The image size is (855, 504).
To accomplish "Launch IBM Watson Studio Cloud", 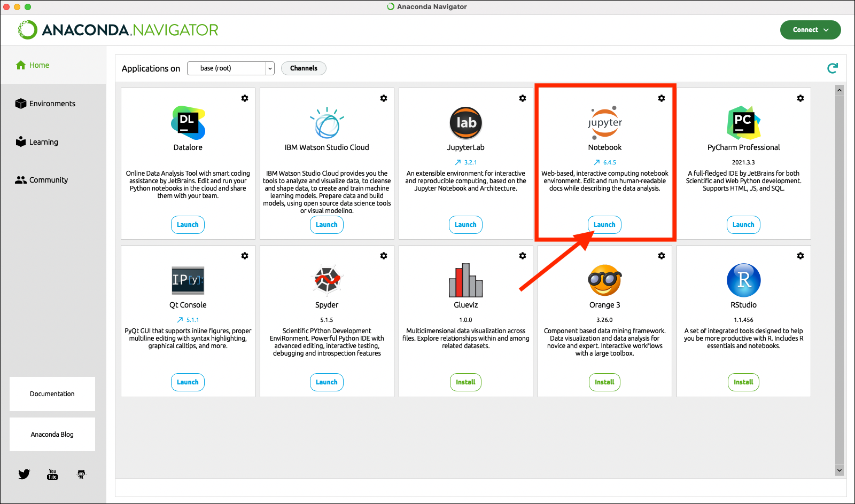I will click(x=327, y=225).
